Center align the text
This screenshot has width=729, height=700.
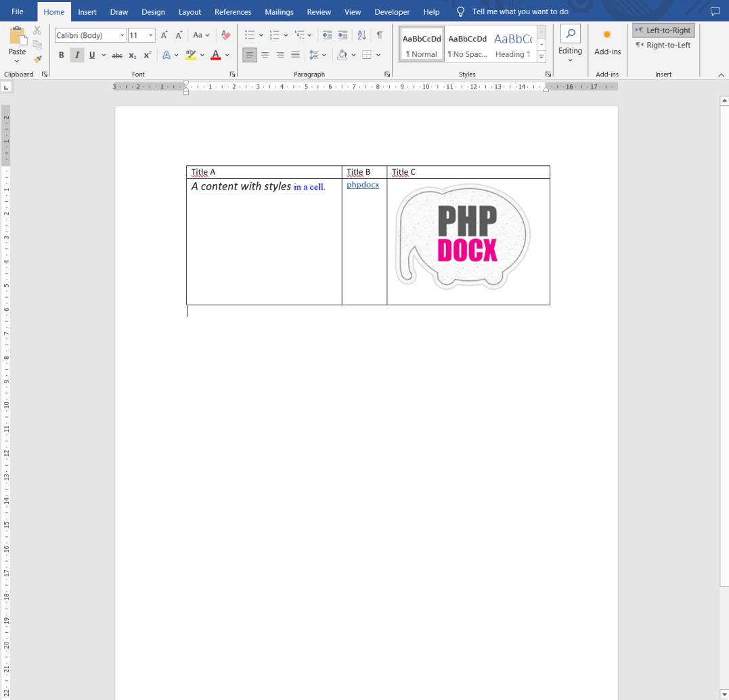[x=265, y=56]
